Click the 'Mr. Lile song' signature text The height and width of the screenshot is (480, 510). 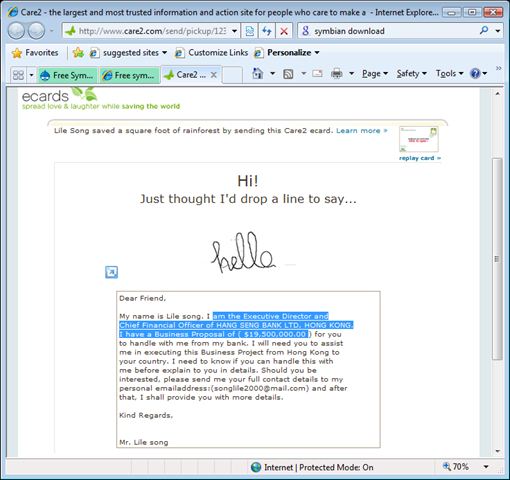coord(144,442)
